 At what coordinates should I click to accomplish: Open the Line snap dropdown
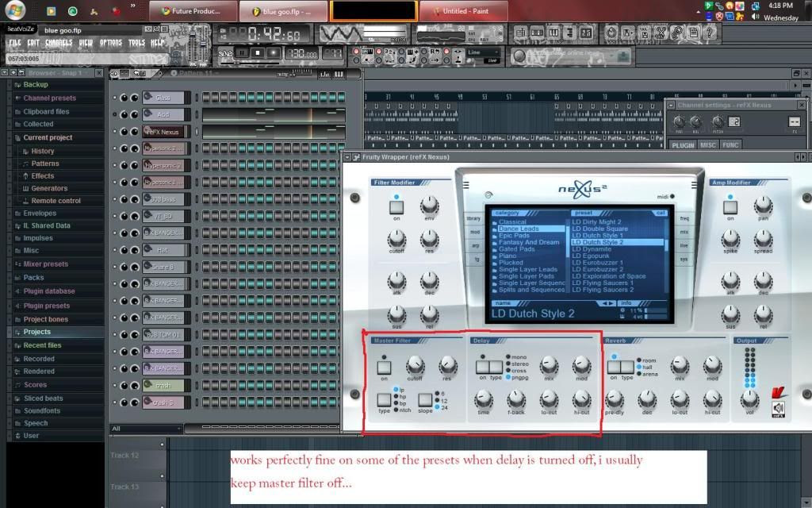pos(483,52)
